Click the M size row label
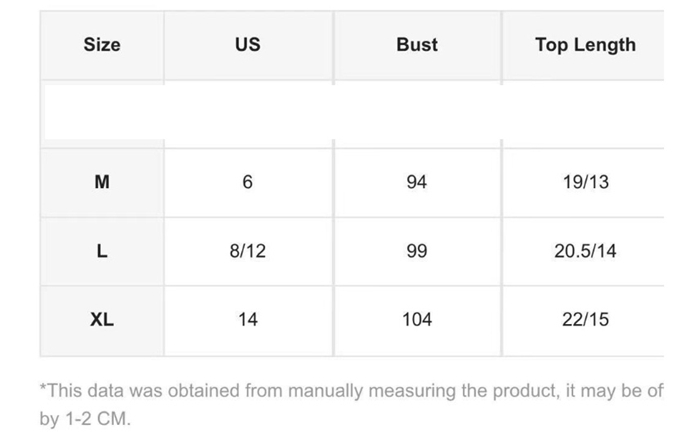Viewport: 700px width, 442px height. (102, 182)
